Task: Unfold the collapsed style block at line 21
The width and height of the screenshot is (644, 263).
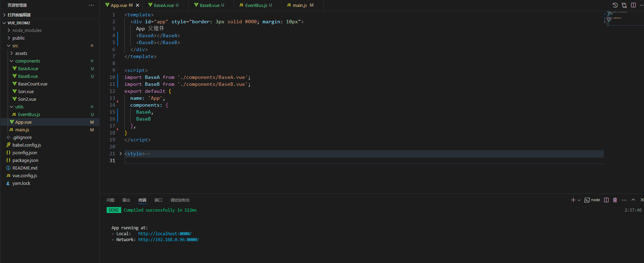Action: (x=121, y=154)
